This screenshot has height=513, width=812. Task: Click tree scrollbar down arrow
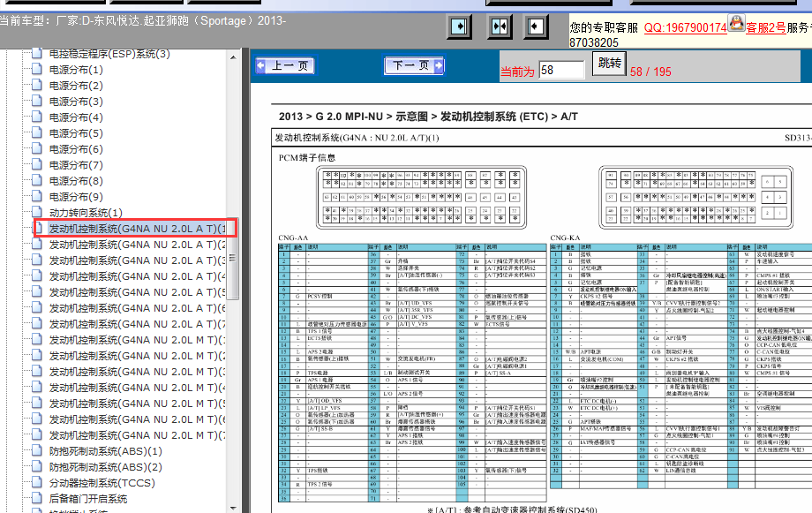point(233,508)
